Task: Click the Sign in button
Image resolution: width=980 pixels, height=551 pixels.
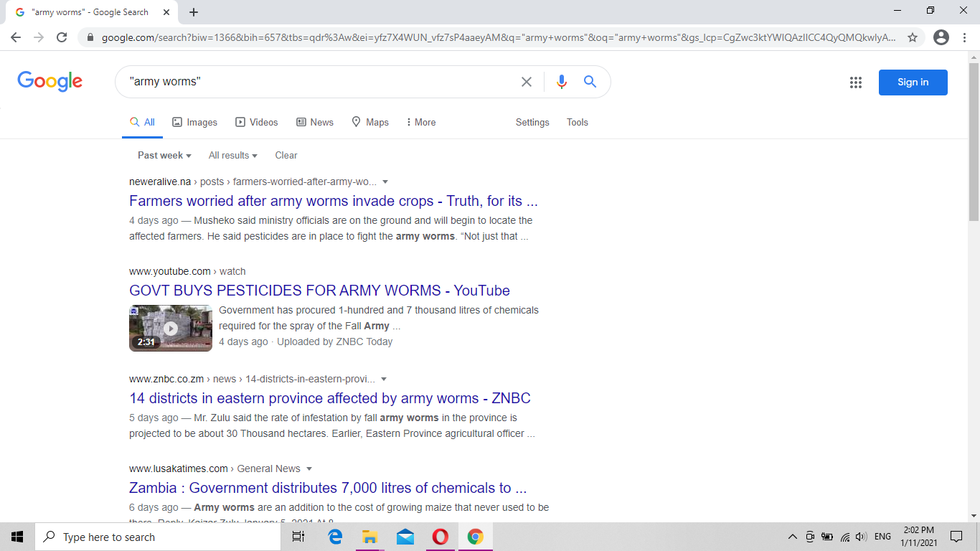Action: coord(913,83)
